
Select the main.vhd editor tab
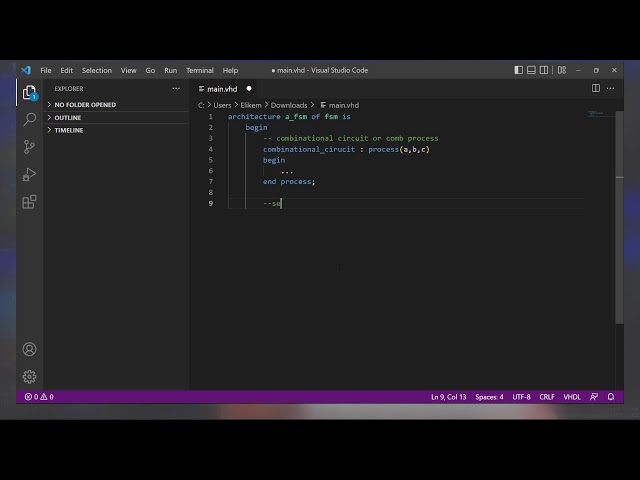(x=224, y=89)
